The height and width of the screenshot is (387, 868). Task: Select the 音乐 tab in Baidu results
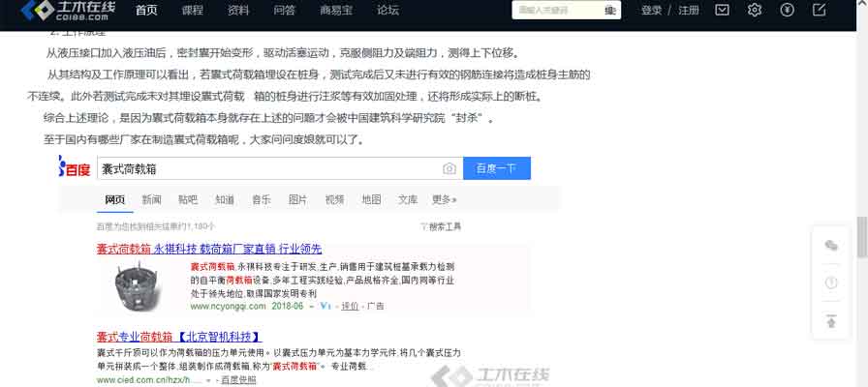click(x=262, y=200)
